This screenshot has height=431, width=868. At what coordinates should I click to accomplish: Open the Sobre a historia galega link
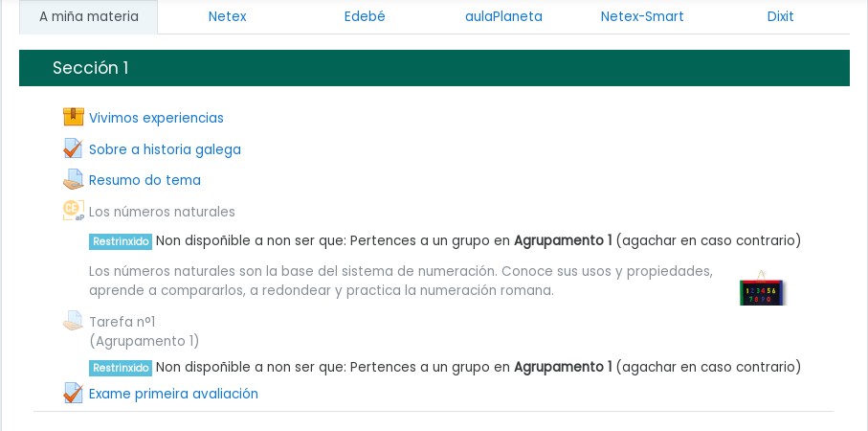(165, 149)
